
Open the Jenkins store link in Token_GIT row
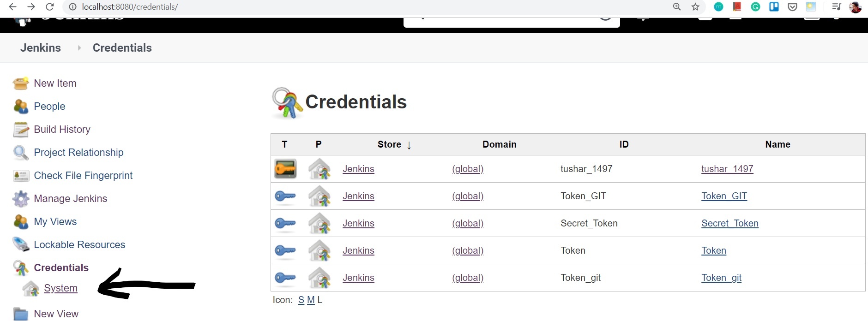(358, 196)
